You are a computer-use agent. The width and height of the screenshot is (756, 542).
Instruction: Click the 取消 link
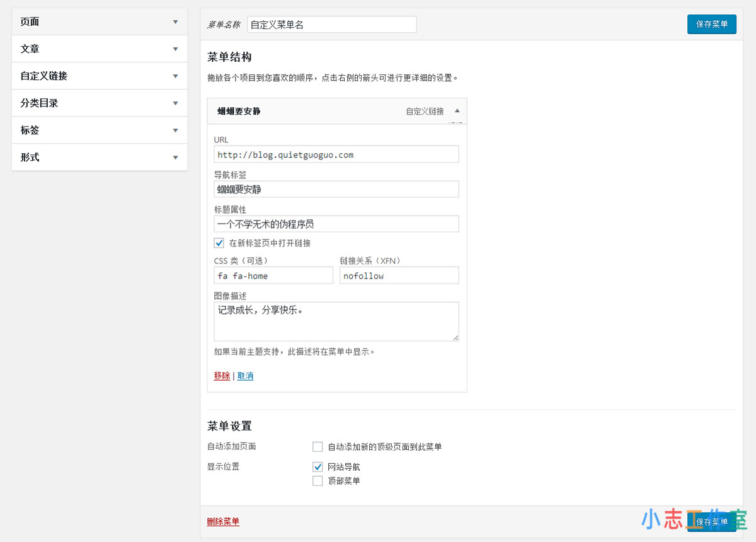(245, 376)
